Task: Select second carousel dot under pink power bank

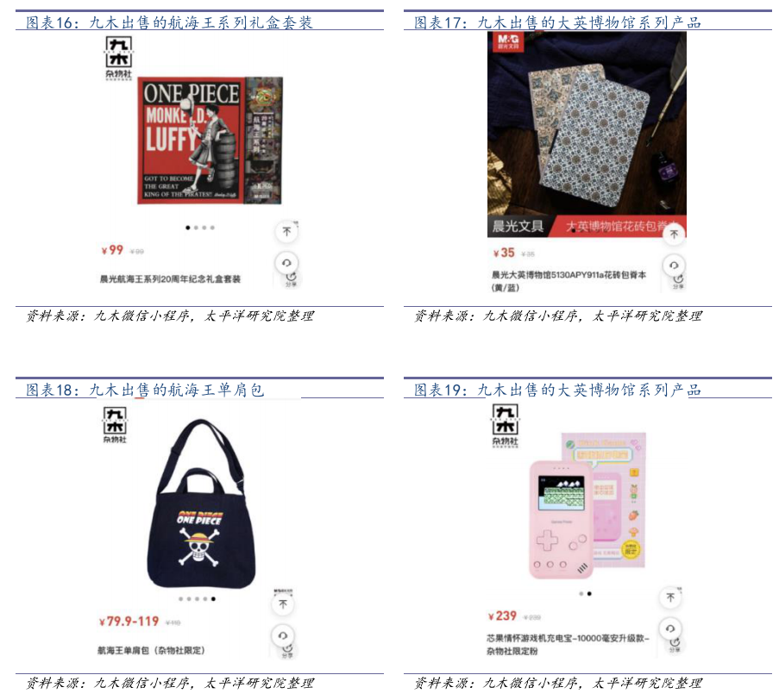Action: point(589,594)
